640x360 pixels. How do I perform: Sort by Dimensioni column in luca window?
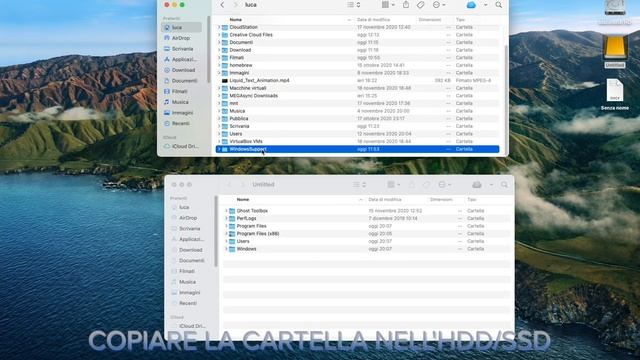(x=430, y=20)
